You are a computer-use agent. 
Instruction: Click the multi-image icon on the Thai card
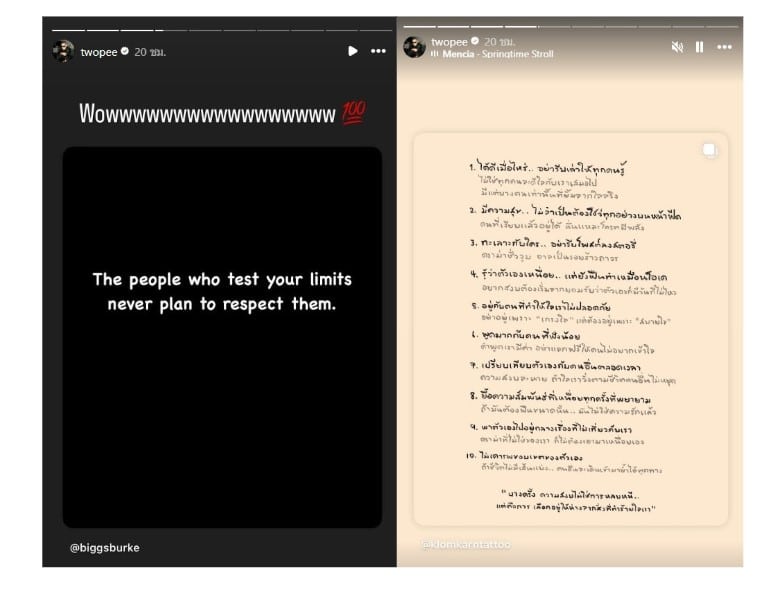pyautogui.click(x=709, y=150)
